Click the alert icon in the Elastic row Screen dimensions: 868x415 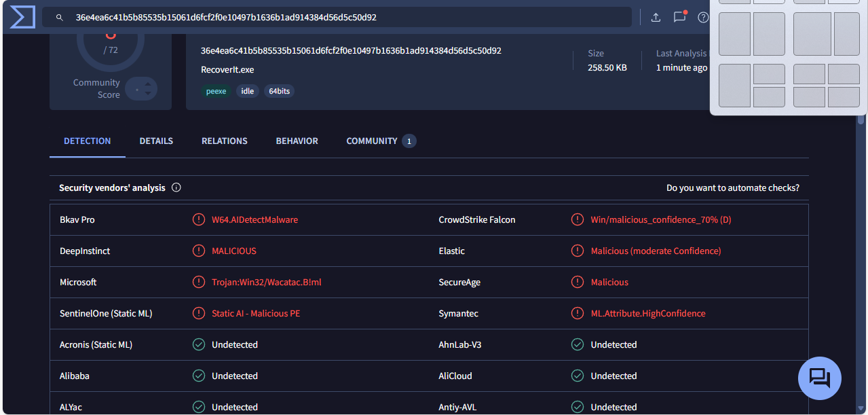coord(578,251)
